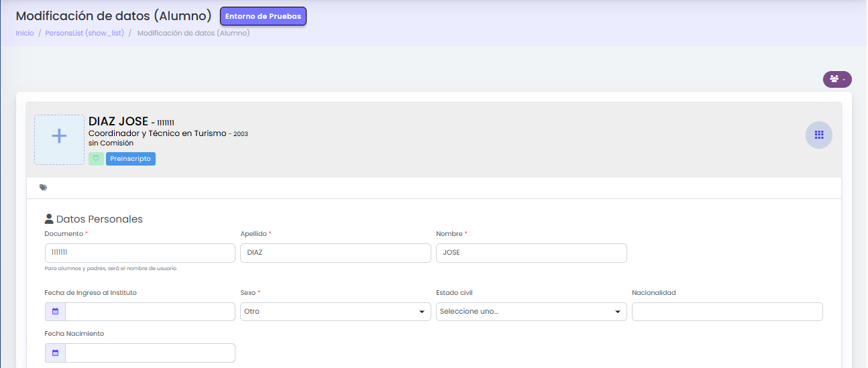This screenshot has width=868, height=368.
Task: Click the Fecha Nacimiento date input
Action: click(150, 353)
